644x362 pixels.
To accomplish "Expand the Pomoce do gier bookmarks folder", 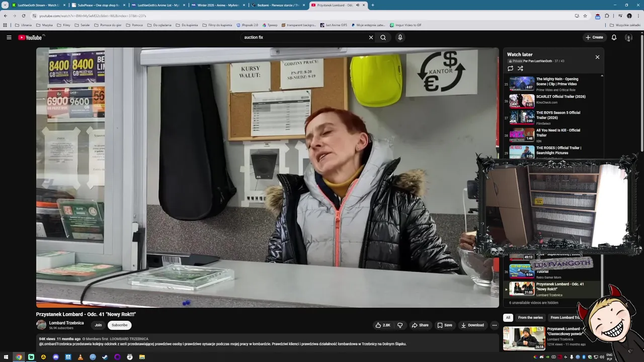I will pyautogui.click(x=108, y=25).
